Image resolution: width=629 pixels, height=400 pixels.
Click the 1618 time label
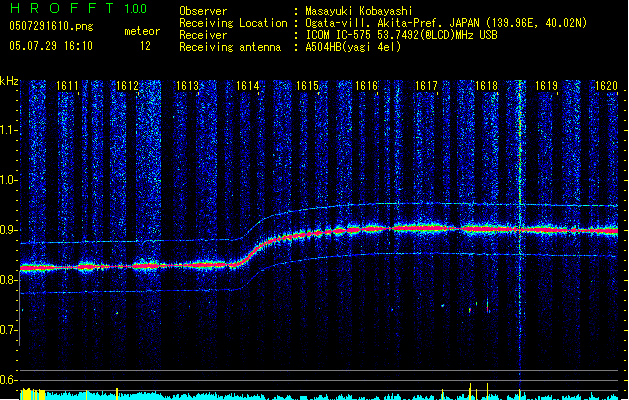pyautogui.click(x=486, y=87)
